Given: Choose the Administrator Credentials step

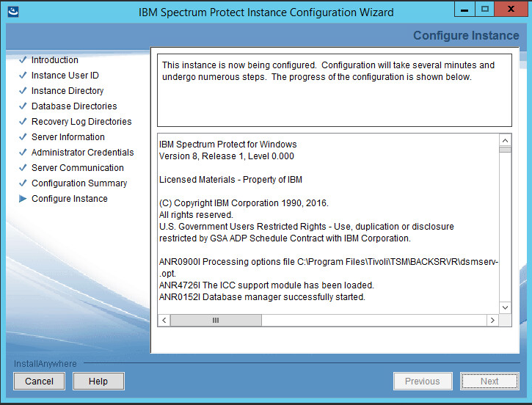Looking at the screenshot, I should [x=82, y=153].
